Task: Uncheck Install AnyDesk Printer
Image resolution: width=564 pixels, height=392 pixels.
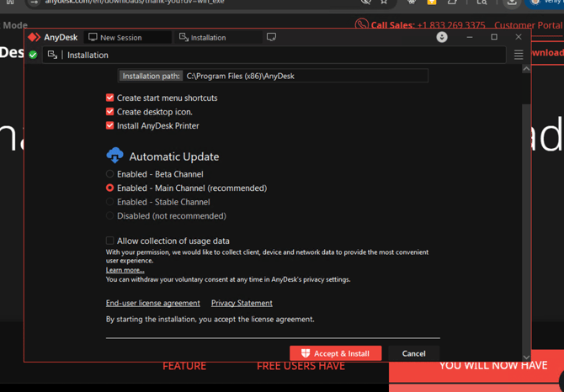Action: 109,125
